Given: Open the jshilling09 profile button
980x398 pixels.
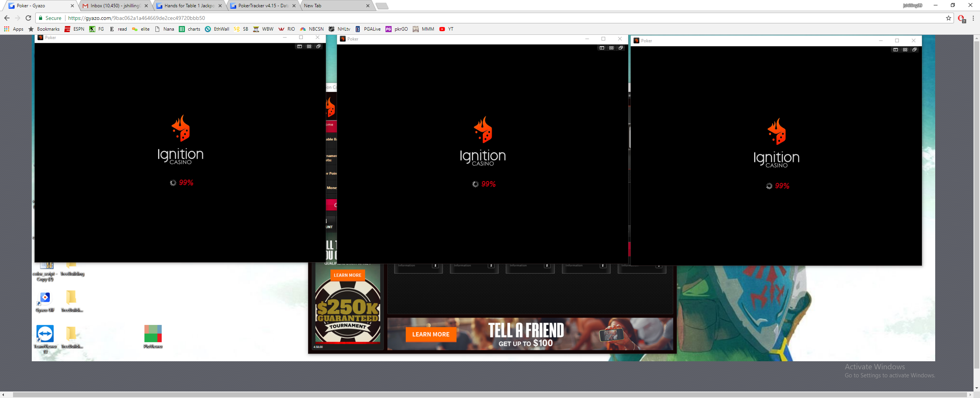Looking at the screenshot, I should tap(913, 5).
